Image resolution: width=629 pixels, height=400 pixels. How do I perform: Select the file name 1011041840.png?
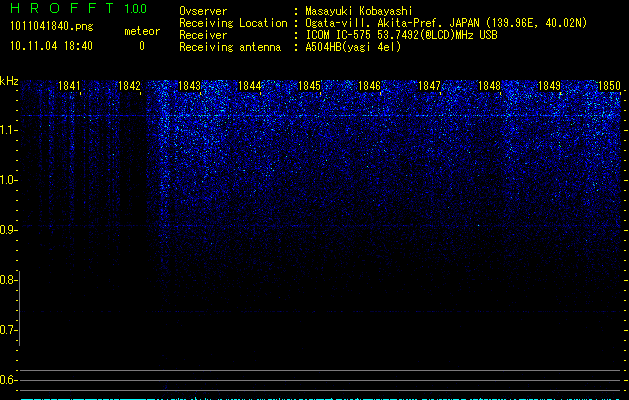tap(52, 27)
